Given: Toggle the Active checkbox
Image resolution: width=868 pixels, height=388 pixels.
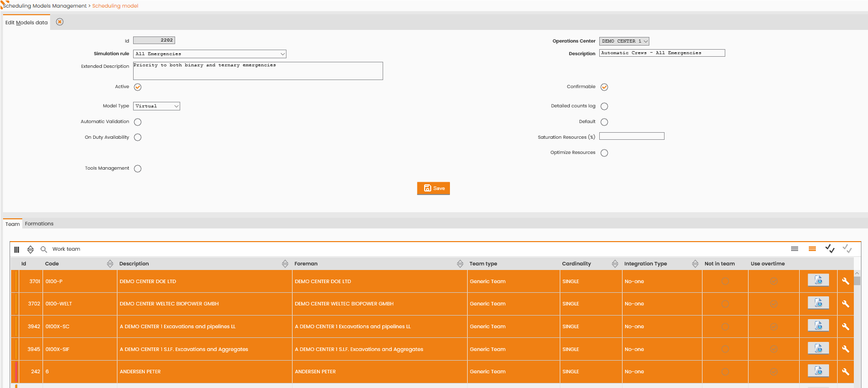Looking at the screenshot, I should 138,87.
